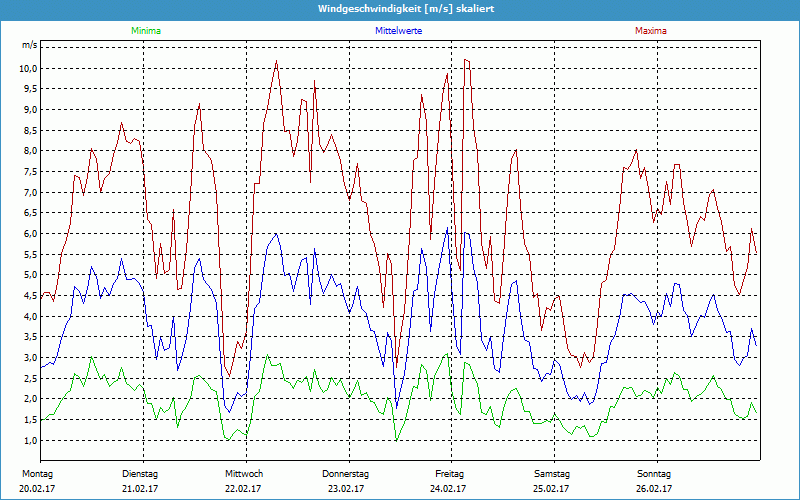
Task: Click the 2,5 y-axis value
Action: point(30,379)
